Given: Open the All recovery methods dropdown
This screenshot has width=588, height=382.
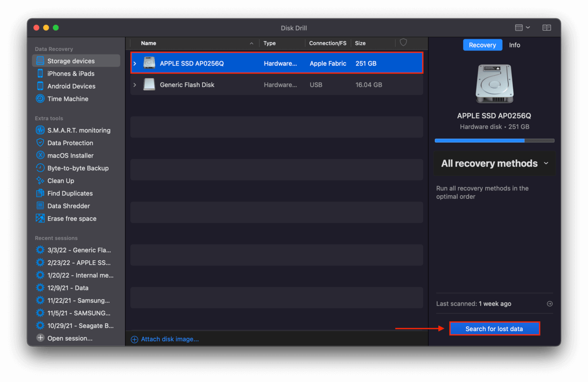Looking at the screenshot, I should coord(494,163).
